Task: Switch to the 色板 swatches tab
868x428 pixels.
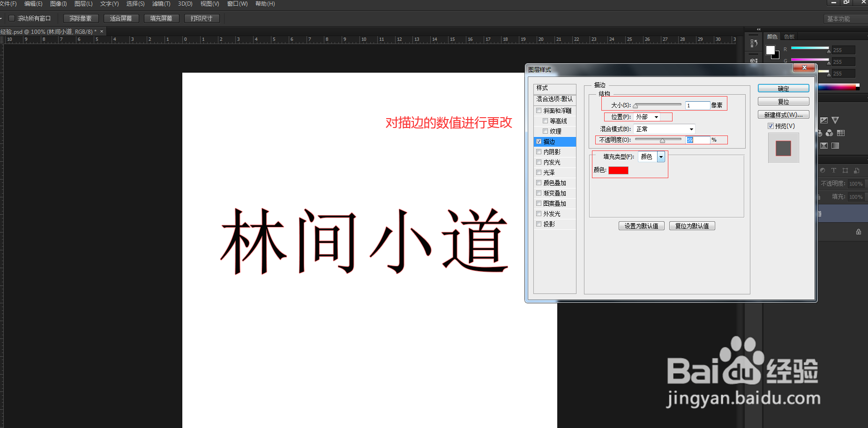Action: pyautogui.click(x=789, y=37)
